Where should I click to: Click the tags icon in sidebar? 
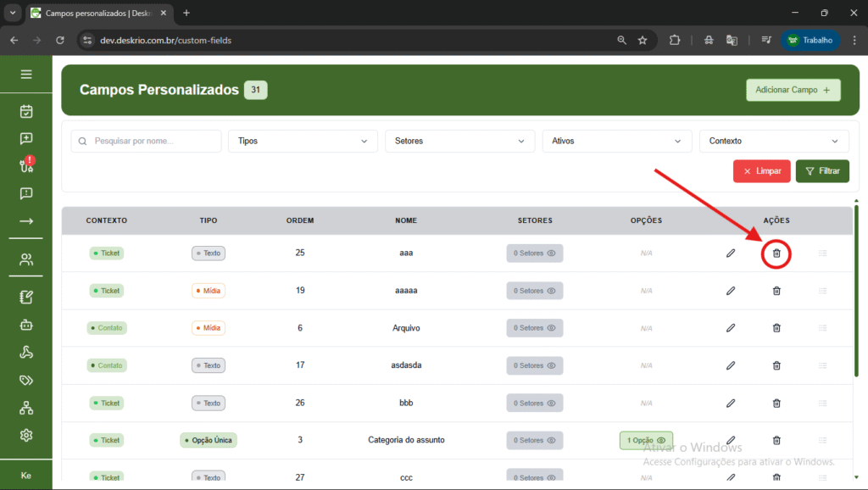[x=26, y=380]
